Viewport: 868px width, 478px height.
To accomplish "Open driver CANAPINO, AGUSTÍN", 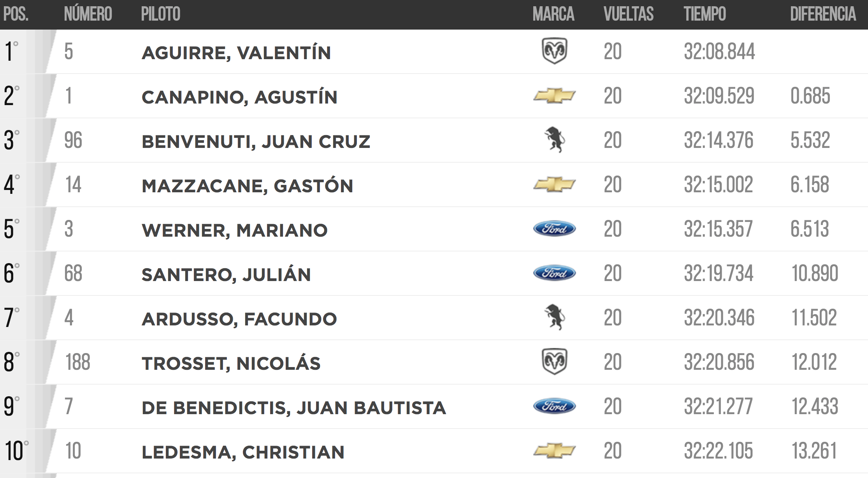I will click(x=239, y=97).
